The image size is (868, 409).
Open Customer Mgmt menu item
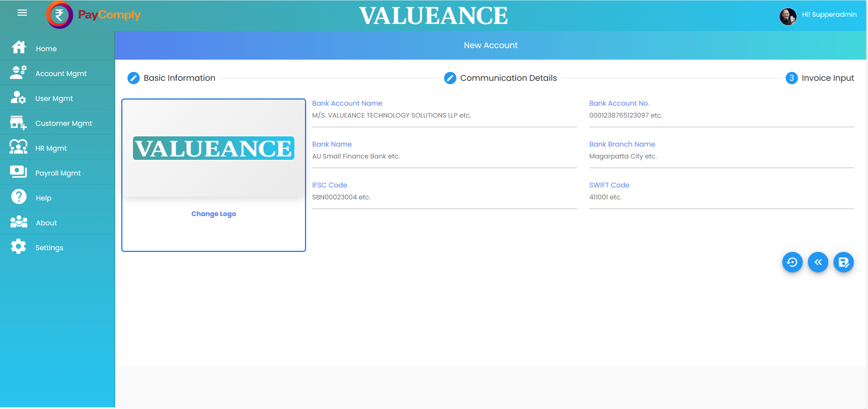pyautogui.click(x=57, y=122)
